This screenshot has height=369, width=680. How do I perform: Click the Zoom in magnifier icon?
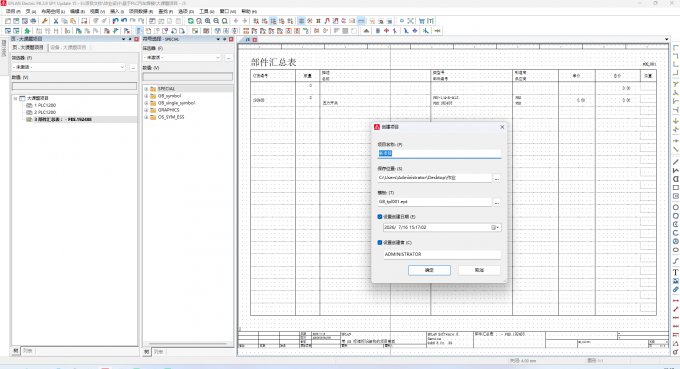tap(208, 21)
